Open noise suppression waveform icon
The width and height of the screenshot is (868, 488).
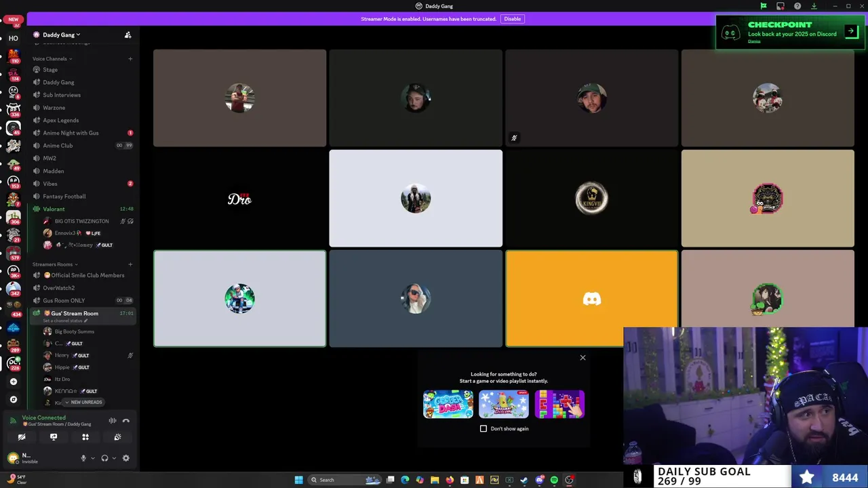click(113, 421)
